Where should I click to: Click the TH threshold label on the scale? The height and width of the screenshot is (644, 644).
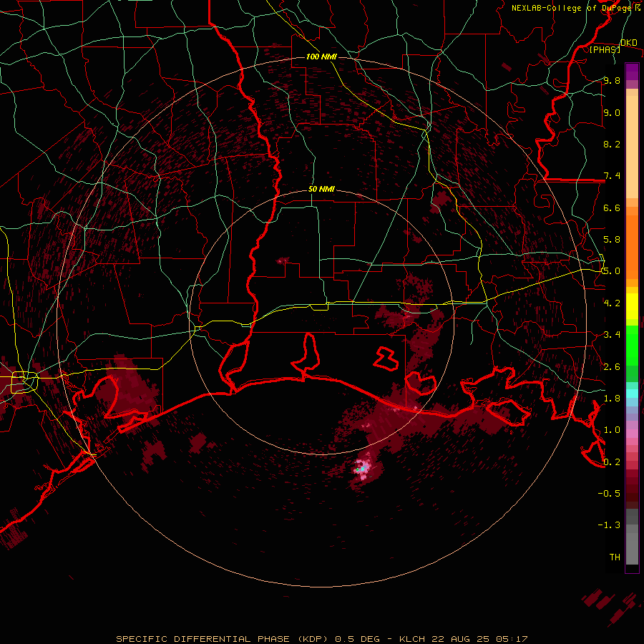point(615,557)
